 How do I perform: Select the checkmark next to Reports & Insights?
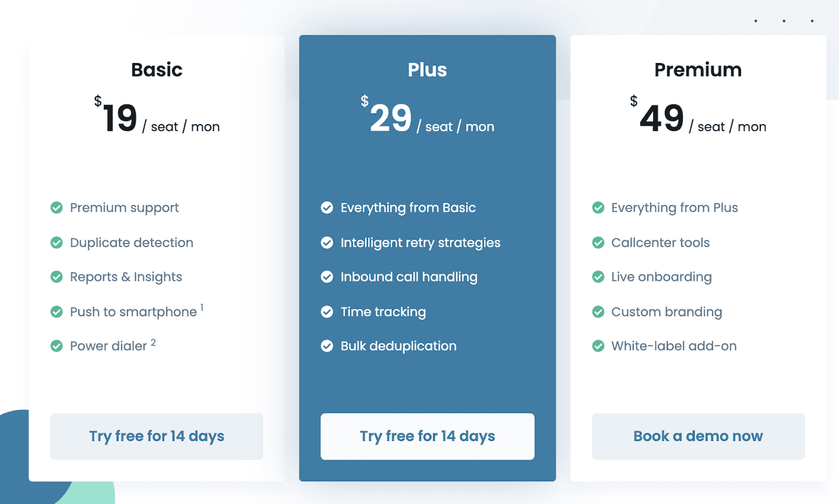point(57,277)
